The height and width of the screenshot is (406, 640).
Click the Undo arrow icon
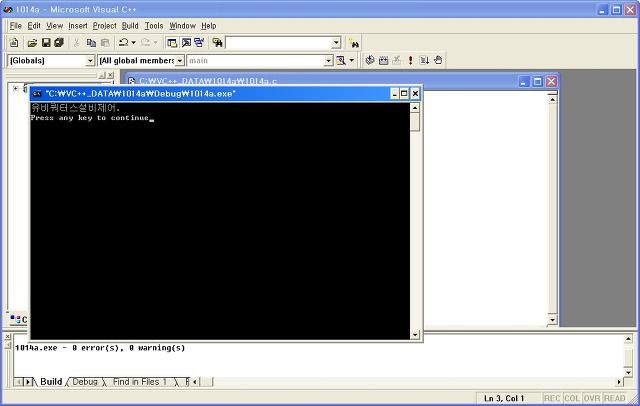(123, 42)
